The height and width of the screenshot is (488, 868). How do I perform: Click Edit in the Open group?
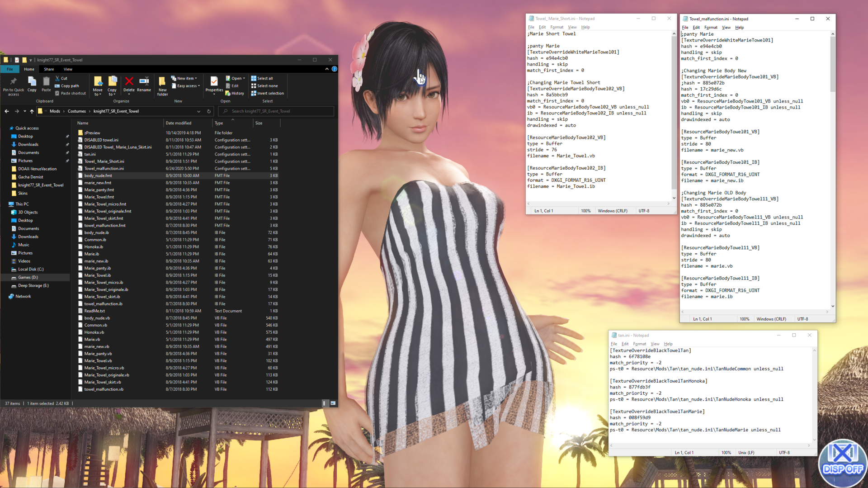232,86
